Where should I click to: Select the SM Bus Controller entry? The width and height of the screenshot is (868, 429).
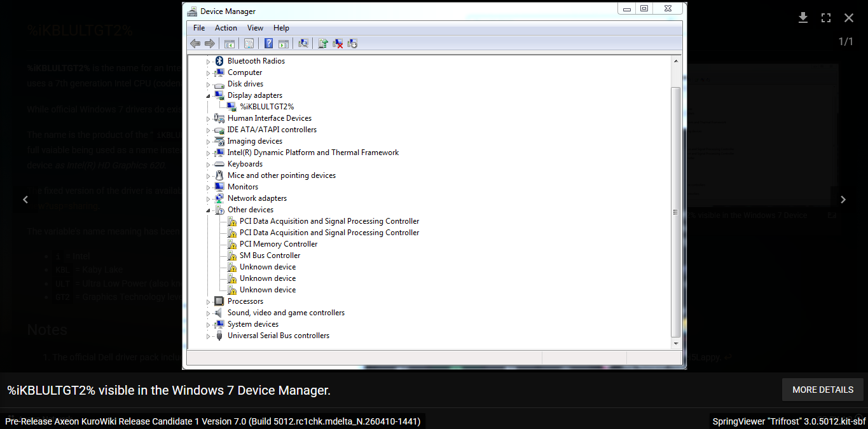[x=270, y=255]
